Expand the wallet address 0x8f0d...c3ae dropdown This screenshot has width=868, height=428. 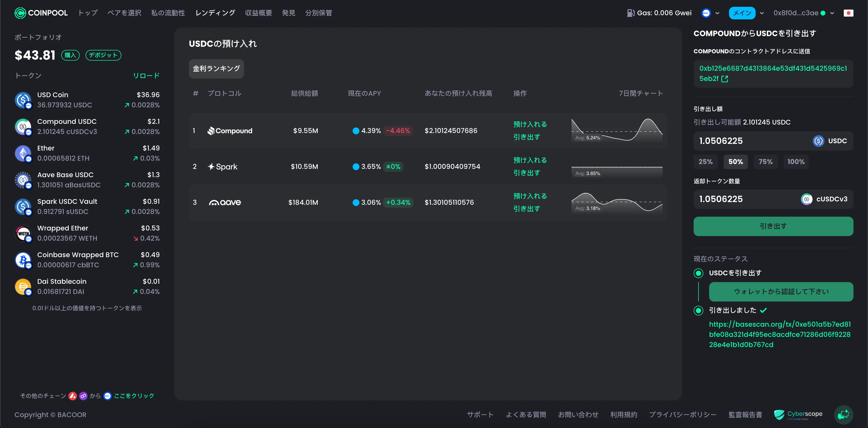[832, 14]
